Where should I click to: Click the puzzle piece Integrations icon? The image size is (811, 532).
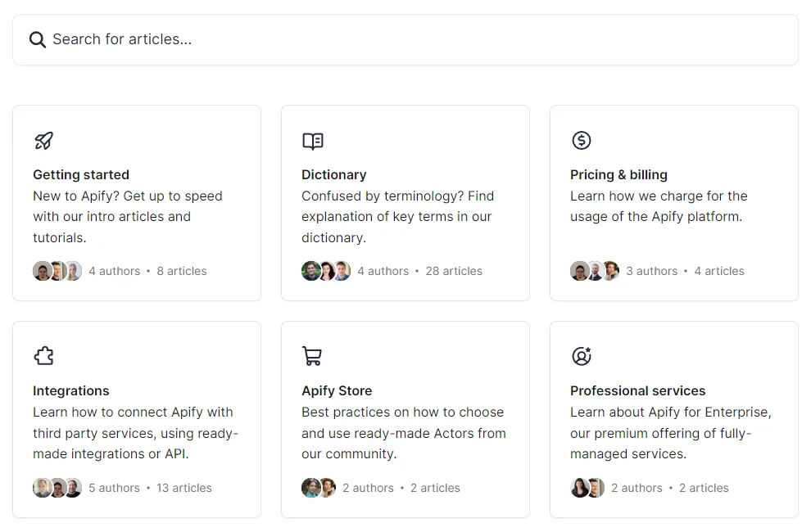[x=44, y=356]
